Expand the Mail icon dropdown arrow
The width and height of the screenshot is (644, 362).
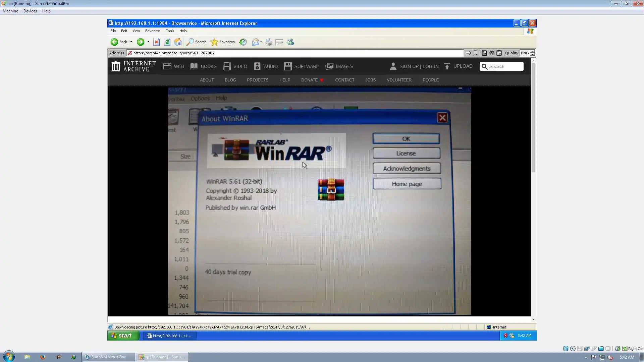click(261, 42)
